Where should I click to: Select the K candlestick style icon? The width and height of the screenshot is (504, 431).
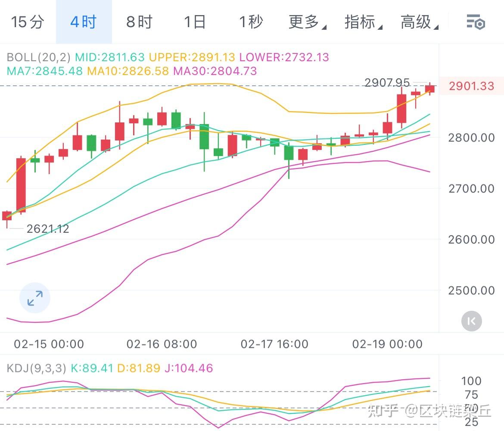pos(471,321)
